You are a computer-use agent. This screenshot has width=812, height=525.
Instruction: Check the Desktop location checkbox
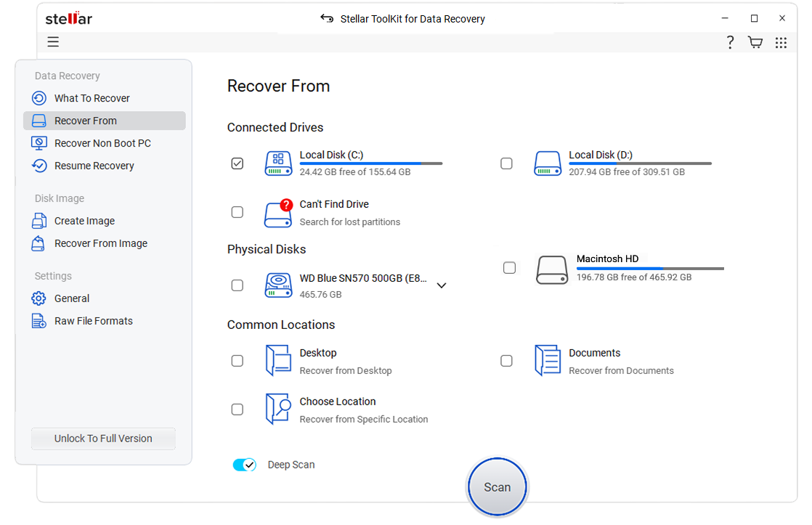click(x=237, y=361)
